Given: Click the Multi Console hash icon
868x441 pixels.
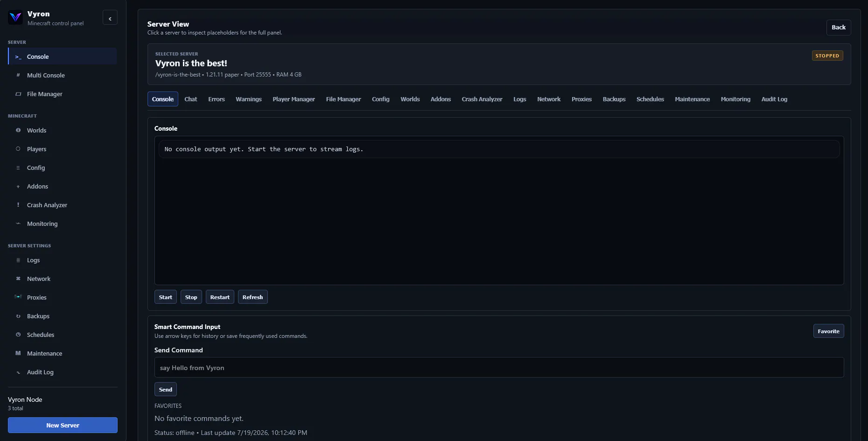Looking at the screenshot, I should (x=18, y=75).
